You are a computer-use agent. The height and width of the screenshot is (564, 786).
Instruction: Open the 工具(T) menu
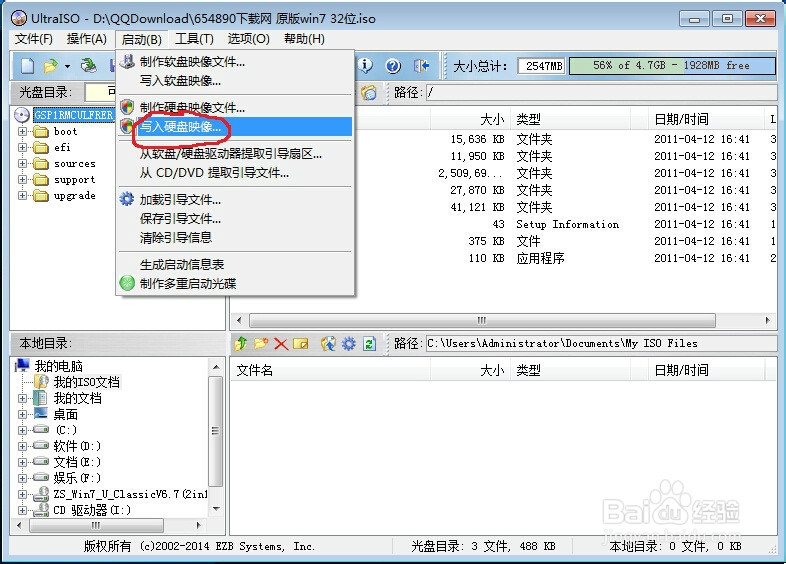194,39
